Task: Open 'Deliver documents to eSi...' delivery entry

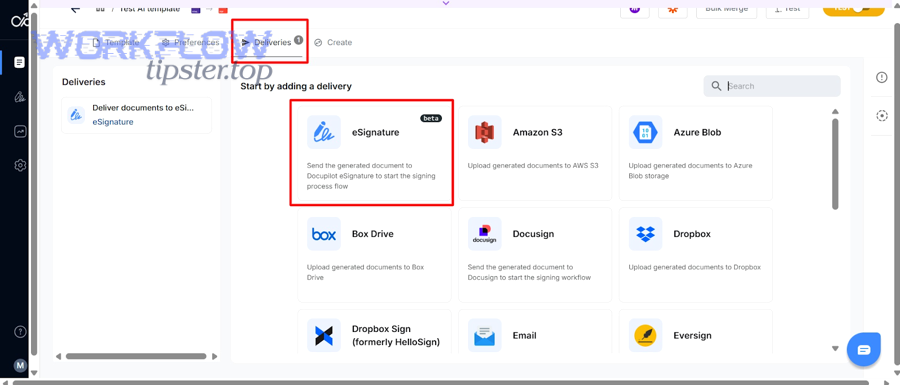Action: pos(137,115)
